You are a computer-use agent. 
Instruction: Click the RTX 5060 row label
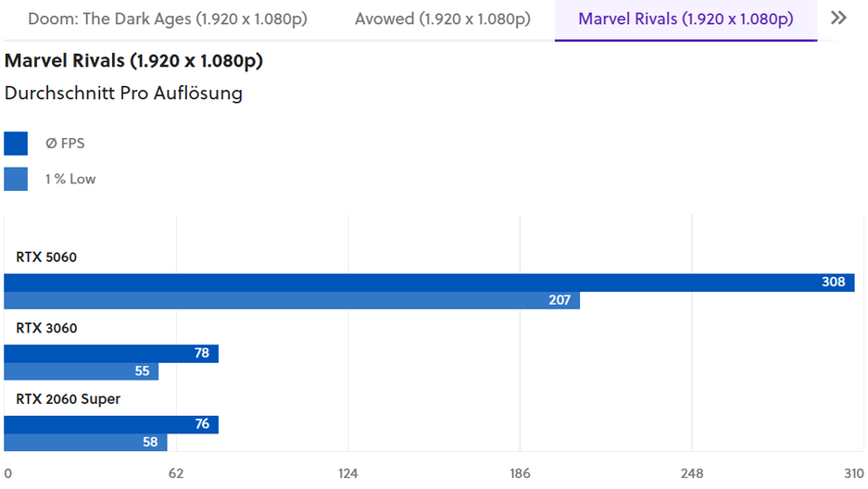point(46,257)
